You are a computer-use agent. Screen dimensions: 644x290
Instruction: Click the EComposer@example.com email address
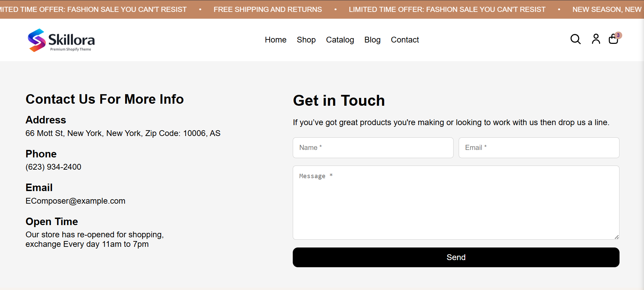click(75, 201)
